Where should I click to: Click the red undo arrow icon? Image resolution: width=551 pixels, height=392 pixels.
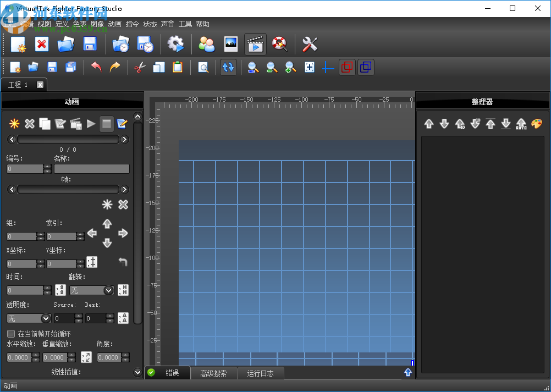pyautogui.click(x=96, y=68)
